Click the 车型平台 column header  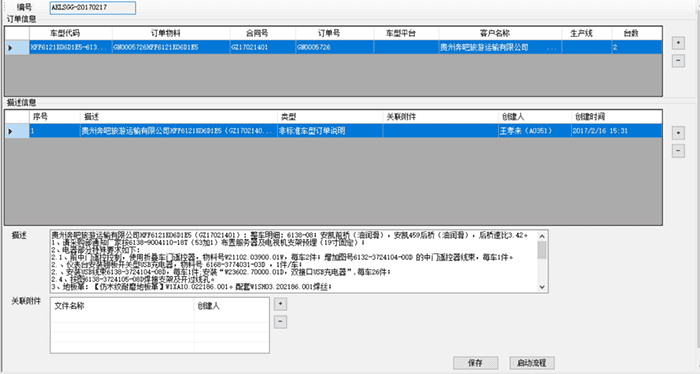coord(406,33)
